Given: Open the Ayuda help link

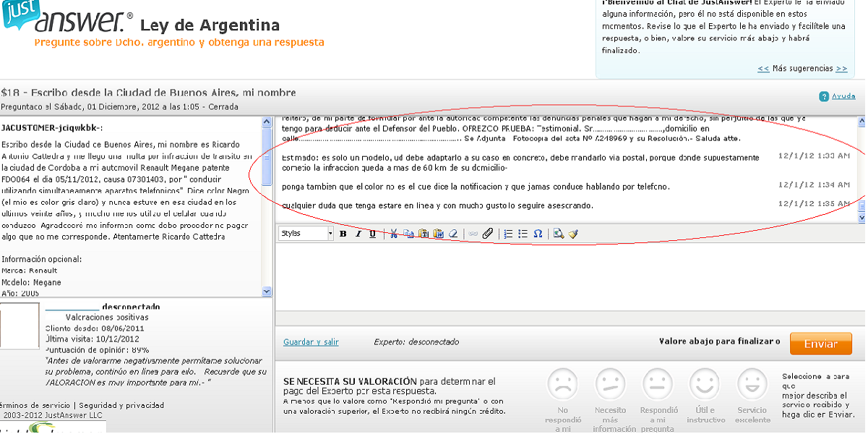Looking at the screenshot, I should [x=843, y=96].
